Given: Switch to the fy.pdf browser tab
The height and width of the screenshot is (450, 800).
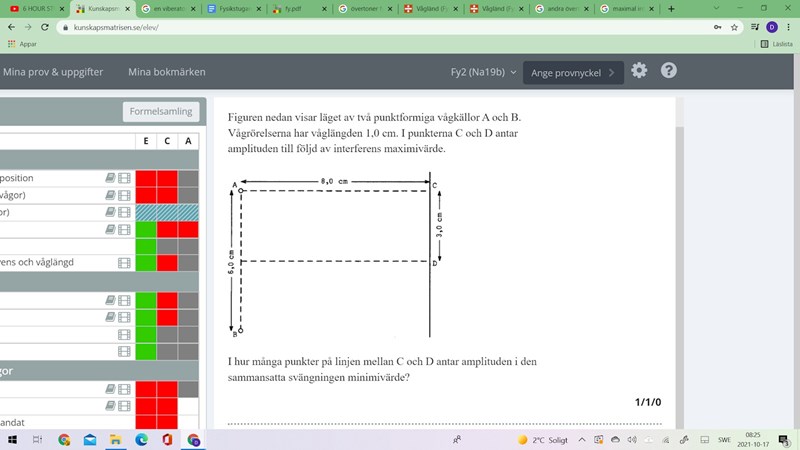Looking at the screenshot, I should point(301,9).
